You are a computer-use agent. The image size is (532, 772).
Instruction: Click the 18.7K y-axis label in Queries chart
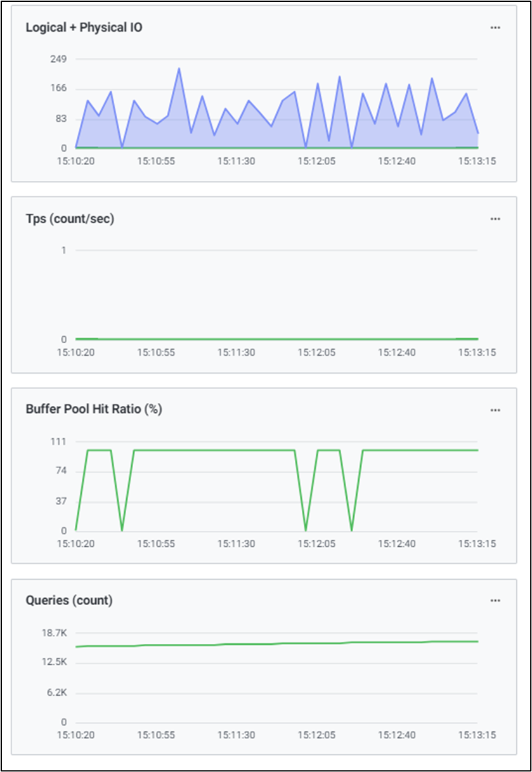(55, 632)
